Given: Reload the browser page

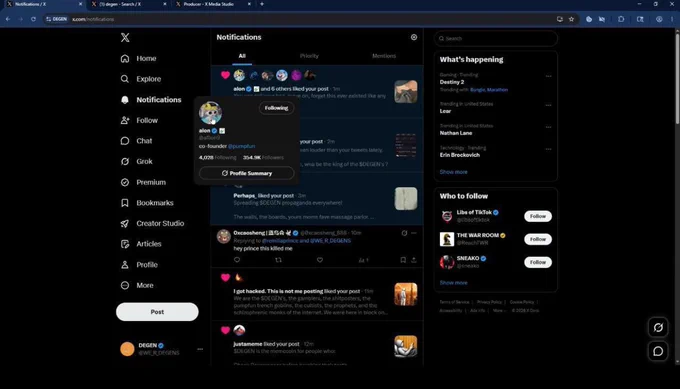Looking at the screenshot, I should pyautogui.click(x=33, y=19).
